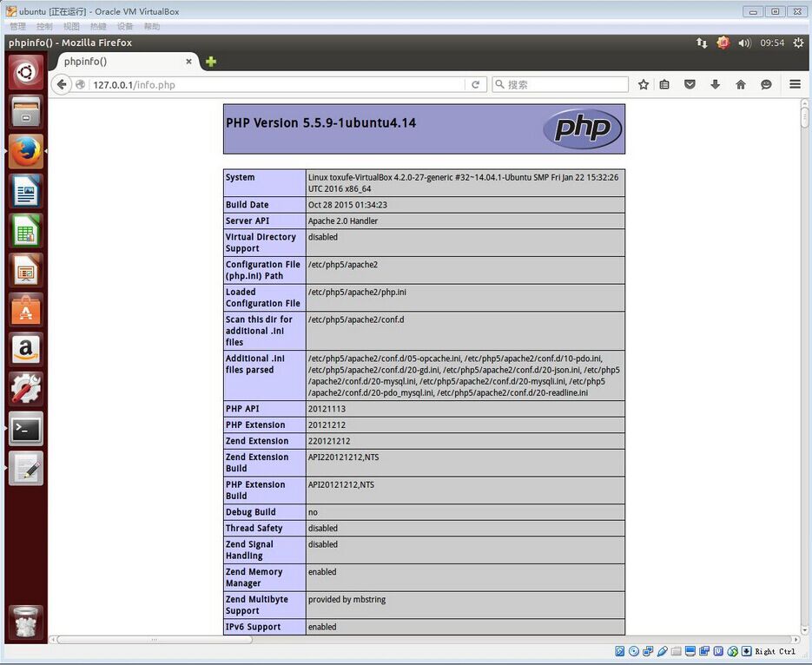
Task: Open new tab with green plus
Action: tap(211, 62)
